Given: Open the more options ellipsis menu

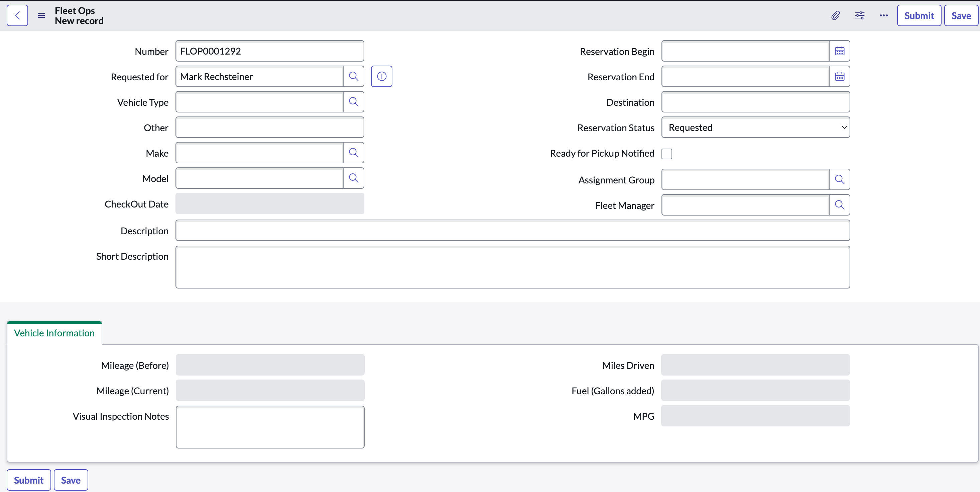Looking at the screenshot, I should [883, 16].
